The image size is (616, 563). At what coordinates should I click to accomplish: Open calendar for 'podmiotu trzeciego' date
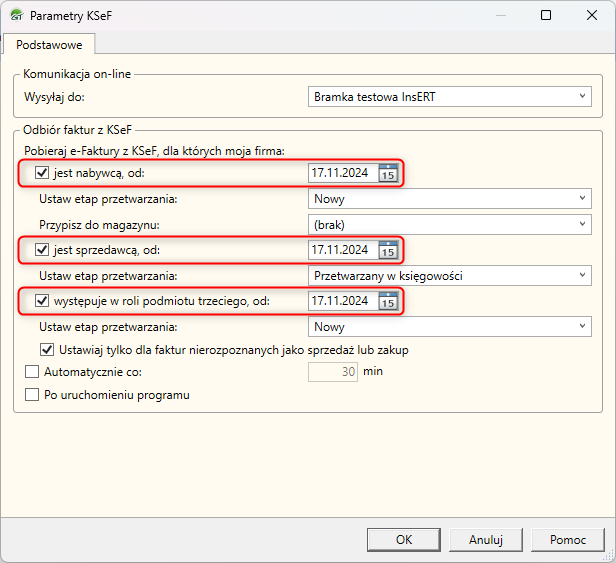tap(389, 301)
